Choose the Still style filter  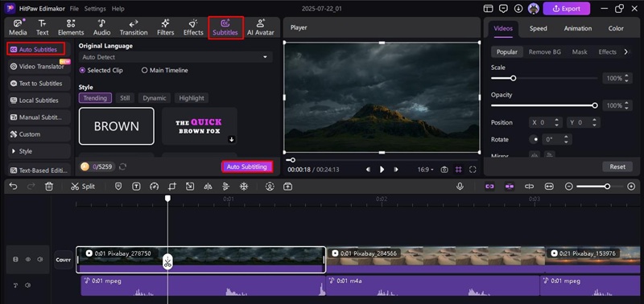tap(125, 97)
